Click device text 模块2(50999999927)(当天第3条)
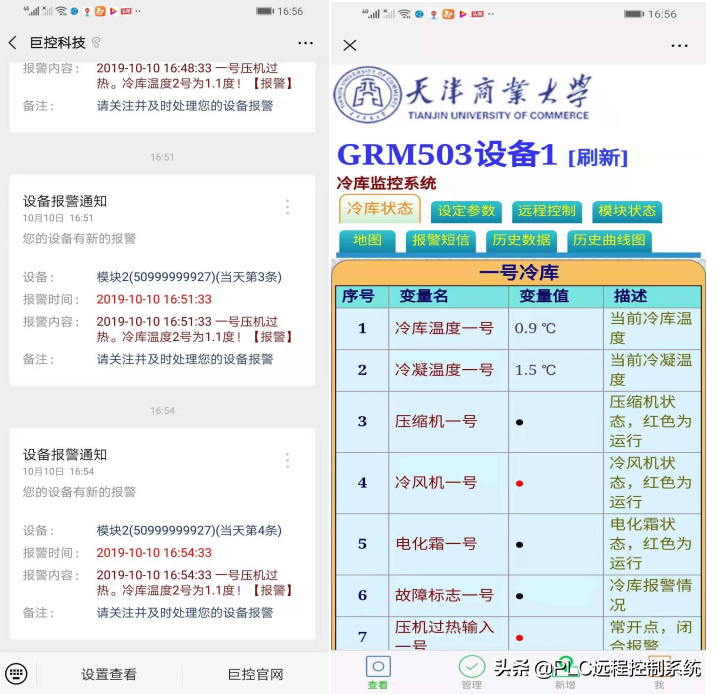 pos(189,277)
